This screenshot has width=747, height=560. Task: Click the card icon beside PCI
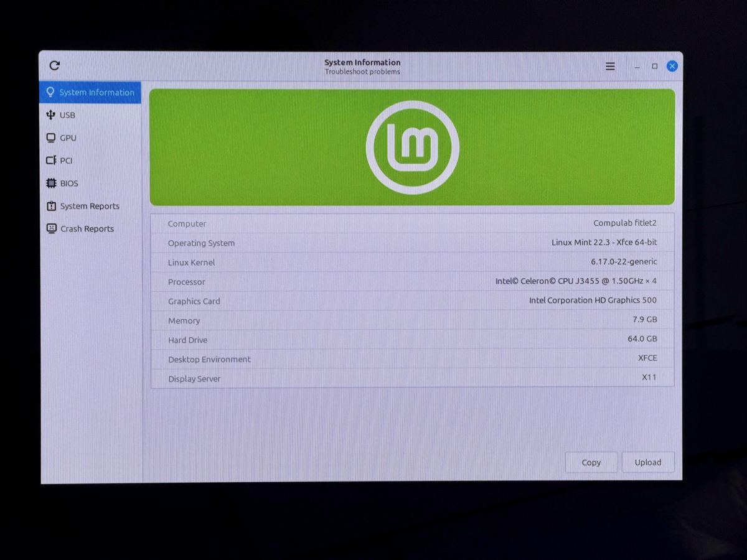[x=51, y=161]
